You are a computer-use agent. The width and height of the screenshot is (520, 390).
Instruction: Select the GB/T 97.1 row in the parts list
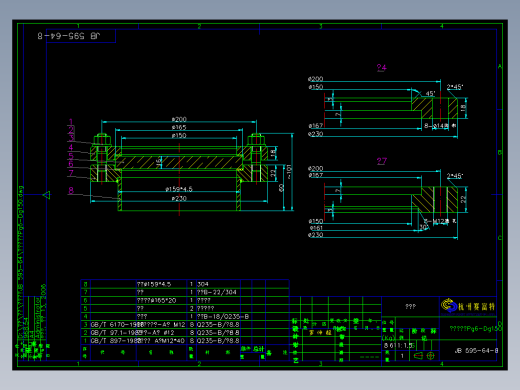coord(185,332)
